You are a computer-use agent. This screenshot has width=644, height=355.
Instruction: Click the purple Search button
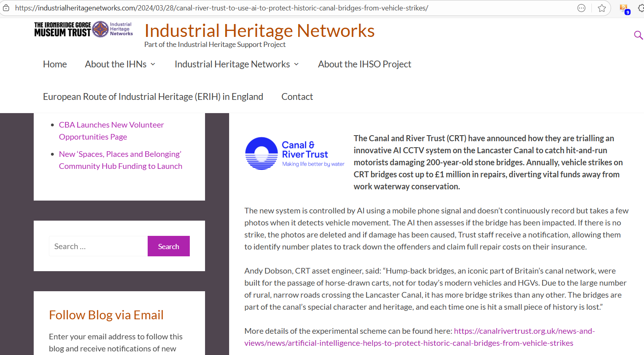pyautogui.click(x=169, y=246)
